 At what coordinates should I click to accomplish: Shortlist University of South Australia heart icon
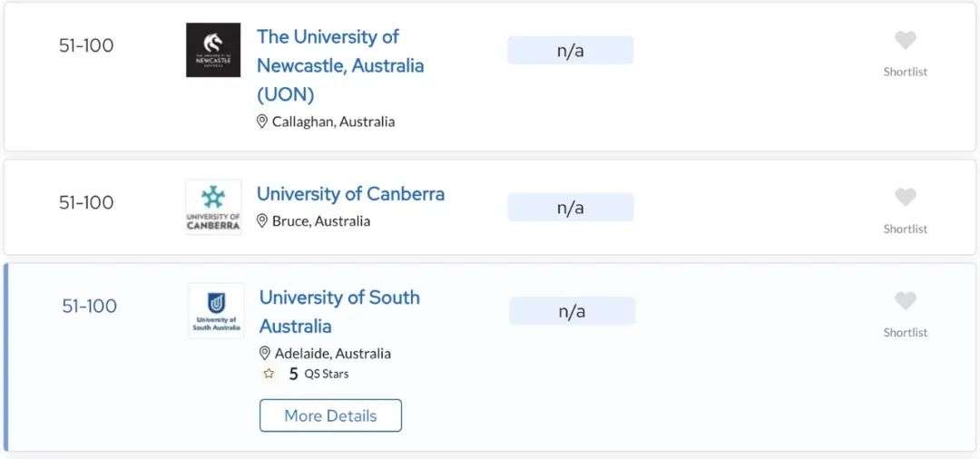coord(905,301)
